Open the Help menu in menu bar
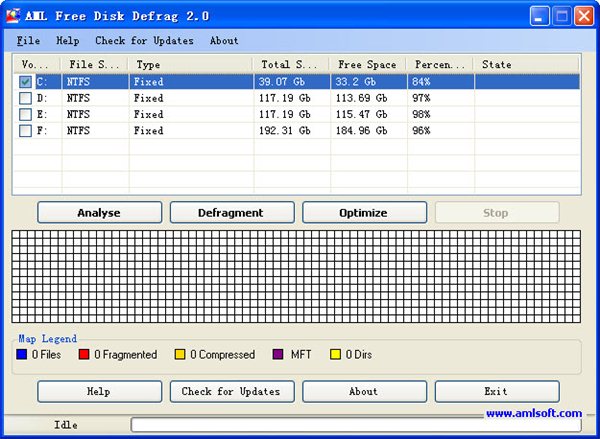Image resolution: width=600 pixels, height=439 pixels. [68, 41]
